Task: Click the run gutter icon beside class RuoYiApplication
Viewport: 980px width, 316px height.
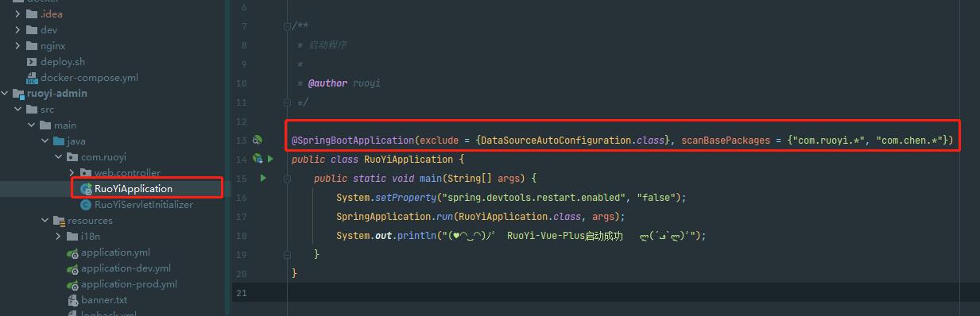Action: 270,159
